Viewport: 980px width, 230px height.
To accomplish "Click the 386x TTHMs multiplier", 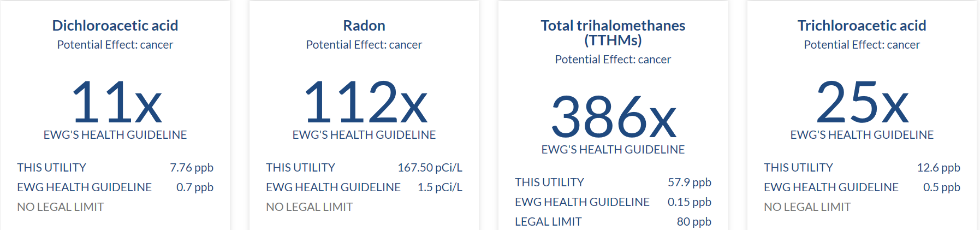I will pos(613,117).
